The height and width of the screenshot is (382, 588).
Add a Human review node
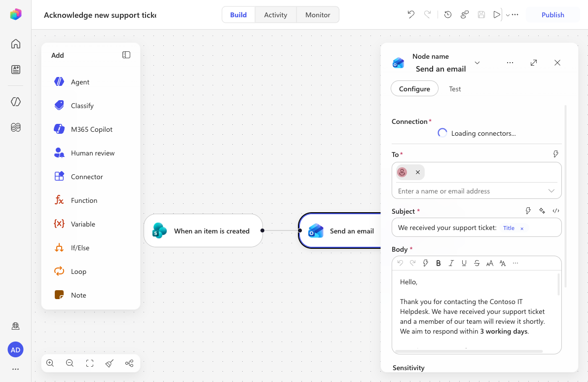(91, 153)
